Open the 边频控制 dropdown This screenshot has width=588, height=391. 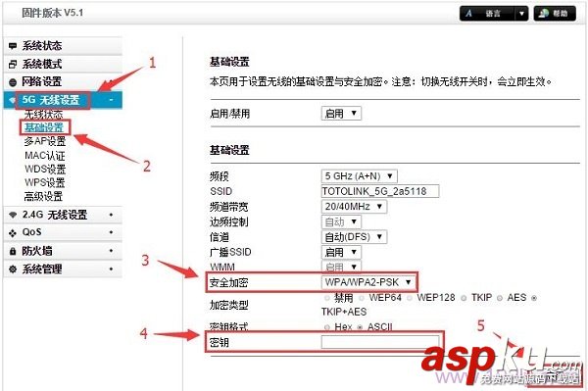(x=341, y=221)
